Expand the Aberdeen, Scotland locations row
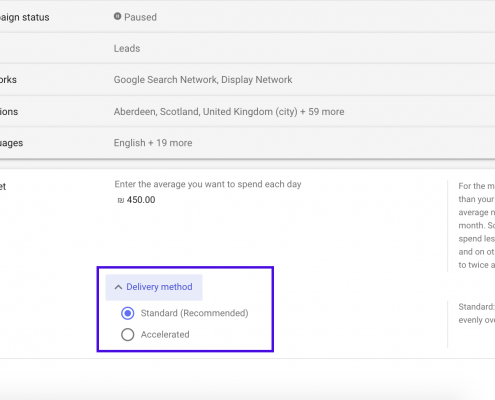Viewport: 495px width, 400px height. (247, 111)
